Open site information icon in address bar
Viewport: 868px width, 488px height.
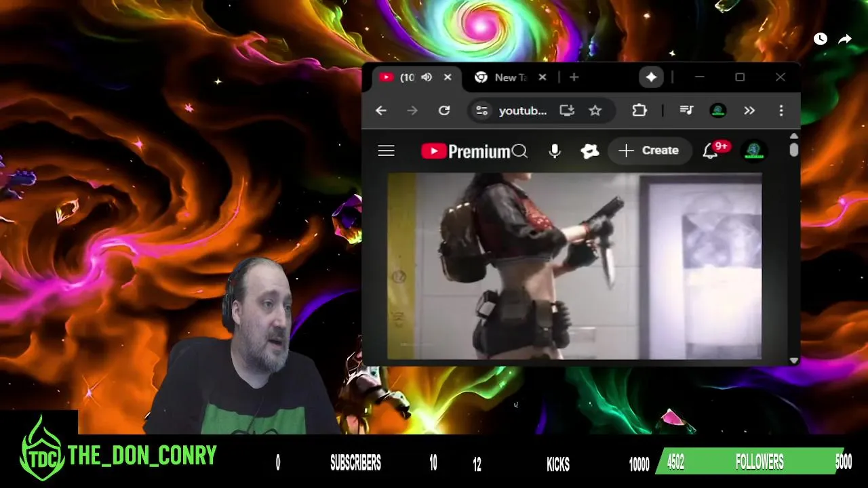pyautogui.click(x=482, y=110)
